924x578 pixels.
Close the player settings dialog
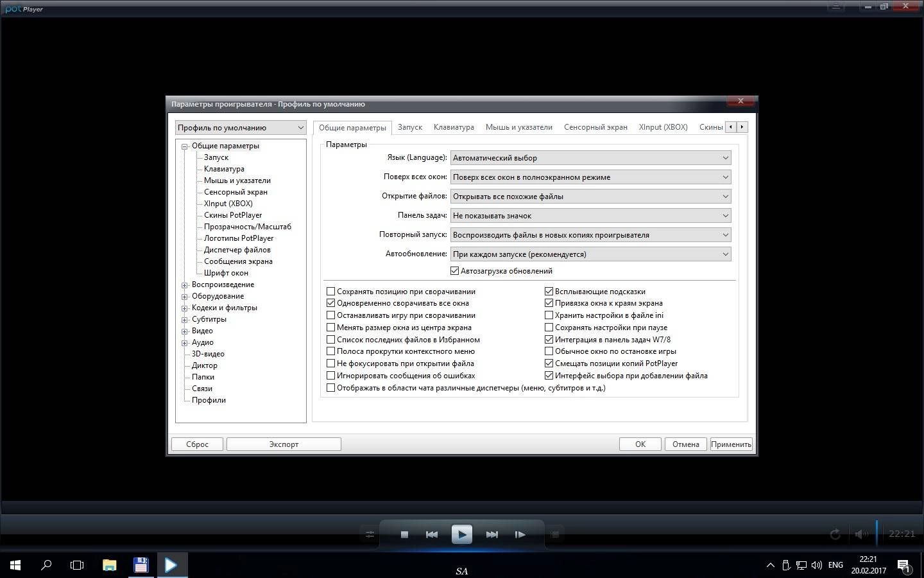click(x=740, y=101)
